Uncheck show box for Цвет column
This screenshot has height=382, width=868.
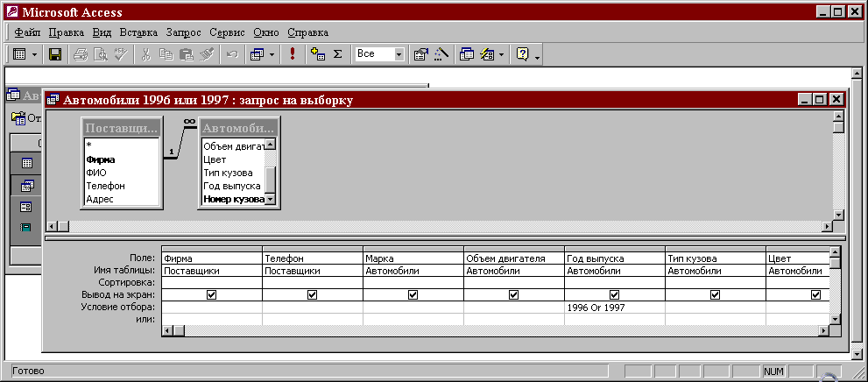[816, 295]
